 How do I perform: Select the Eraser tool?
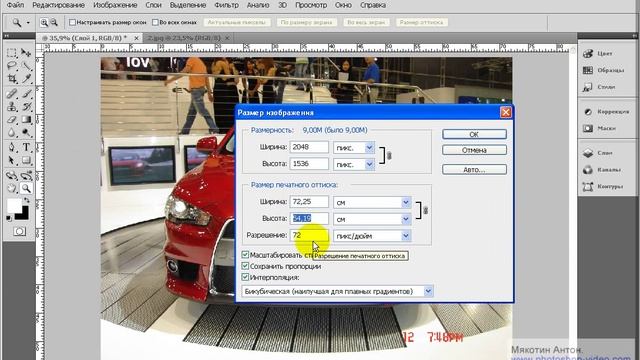tap(11, 120)
